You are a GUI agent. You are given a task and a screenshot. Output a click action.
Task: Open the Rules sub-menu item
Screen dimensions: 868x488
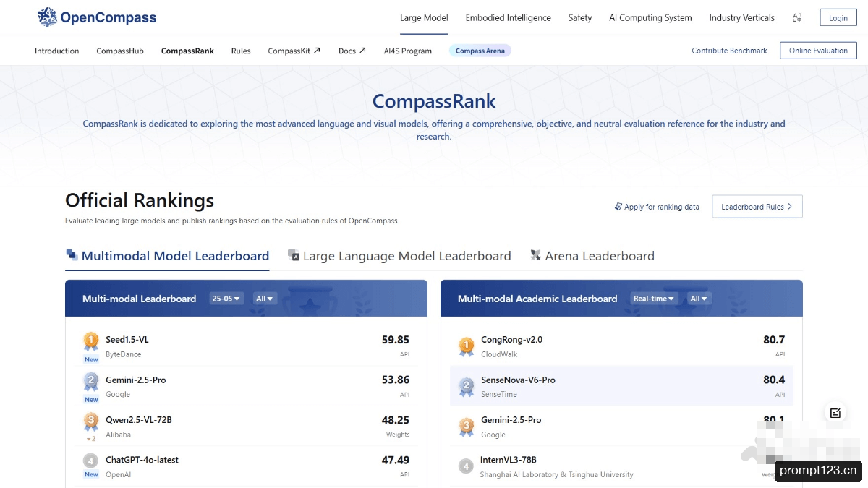pyautogui.click(x=241, y=51)
